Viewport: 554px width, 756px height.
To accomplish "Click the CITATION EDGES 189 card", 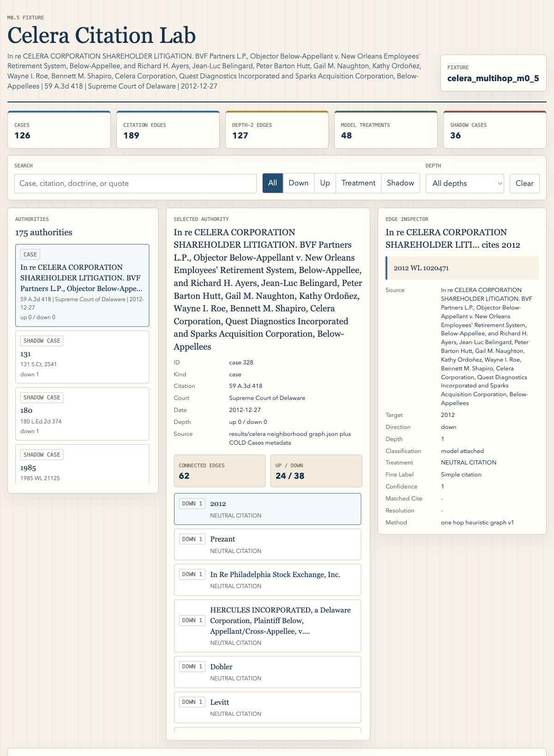I will (168, 130).
